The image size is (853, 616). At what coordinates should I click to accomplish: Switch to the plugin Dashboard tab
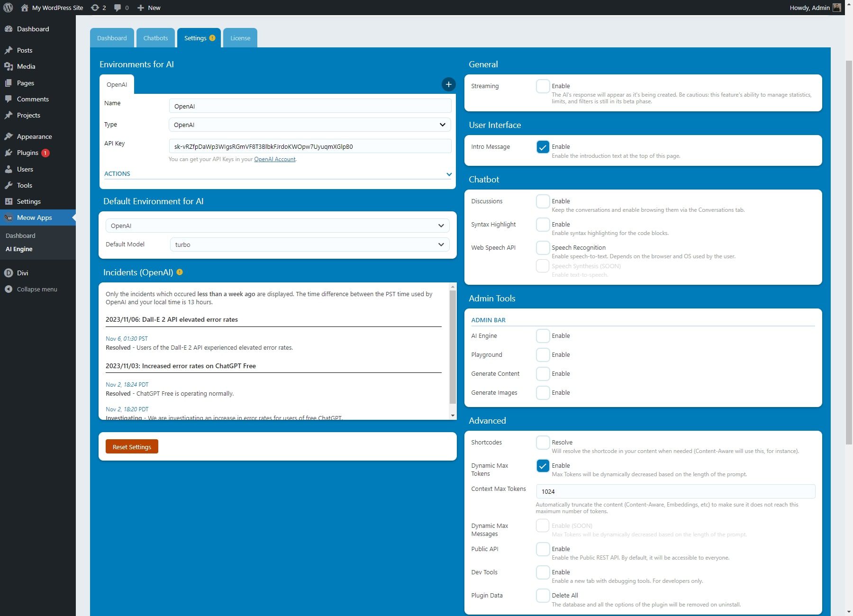[x=112, y=38]
